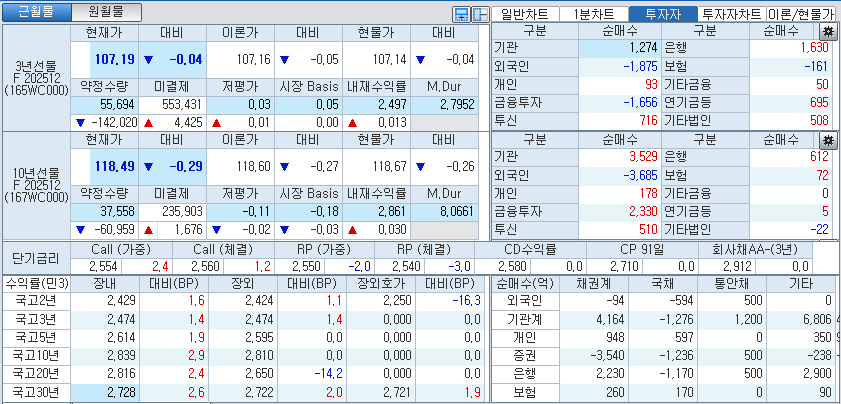Open the 투자자차트 tab
The height and width of the screenshot is (404, 841).
coord(732,14)
